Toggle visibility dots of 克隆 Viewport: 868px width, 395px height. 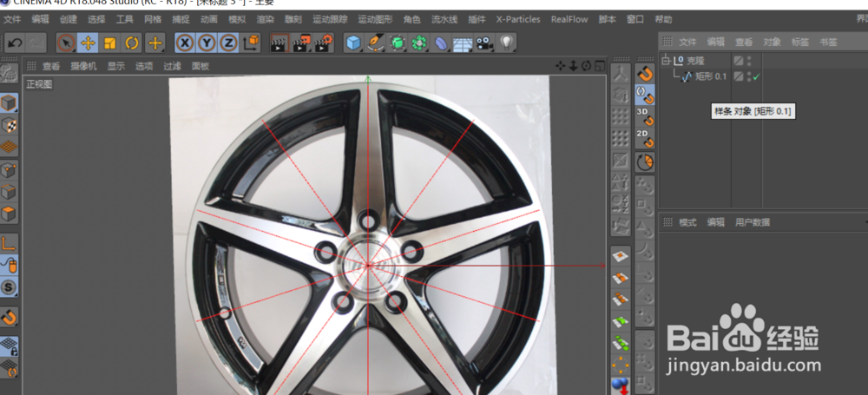pos(749,61)
